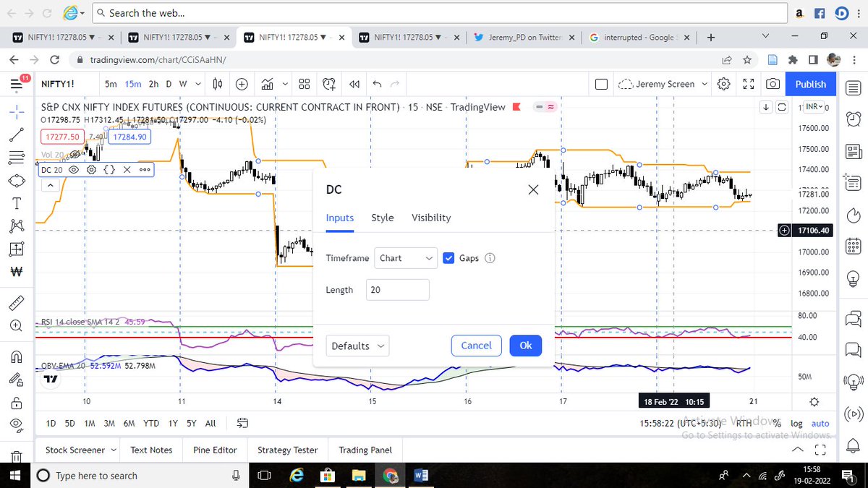Toggle auto scale on price axis

click(820, 424)
